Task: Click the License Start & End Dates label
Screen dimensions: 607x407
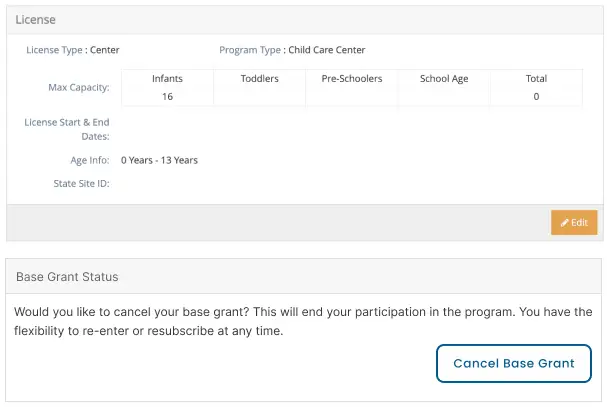Action: 67,129
